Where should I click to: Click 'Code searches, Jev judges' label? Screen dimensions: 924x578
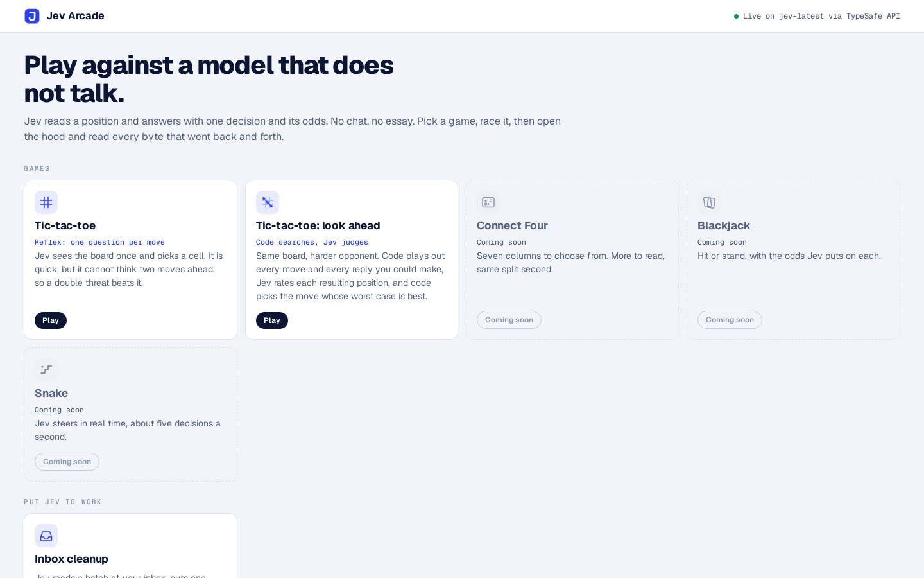click(x=312, y=242)
